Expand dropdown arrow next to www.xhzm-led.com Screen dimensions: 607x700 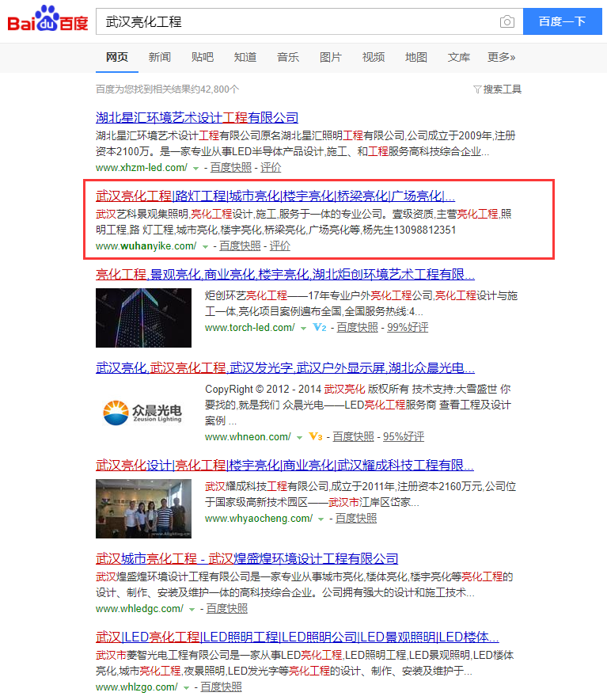coord(195,169)
